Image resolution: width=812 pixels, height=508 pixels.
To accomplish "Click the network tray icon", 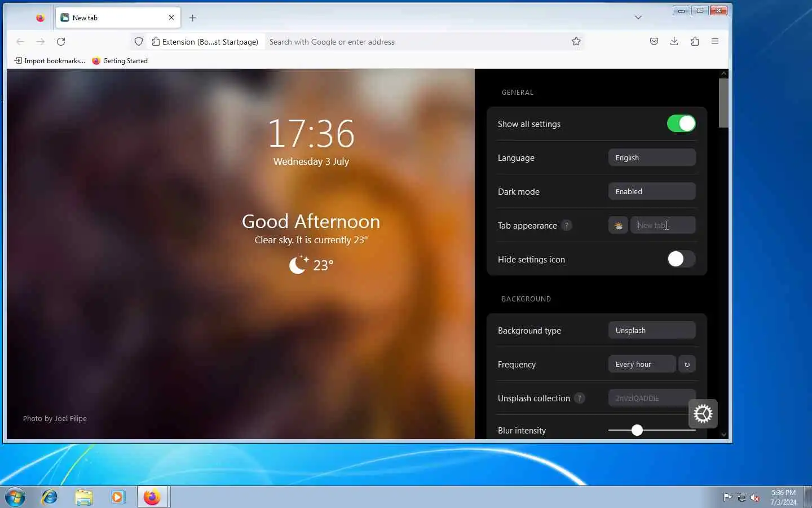I will (x=742, y=497).
